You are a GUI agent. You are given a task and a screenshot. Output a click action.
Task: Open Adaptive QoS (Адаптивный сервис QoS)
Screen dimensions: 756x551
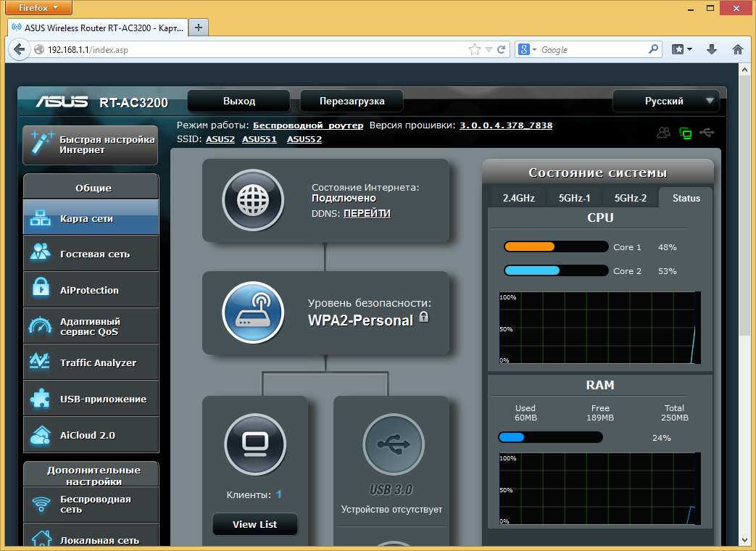tap(91, 326)
